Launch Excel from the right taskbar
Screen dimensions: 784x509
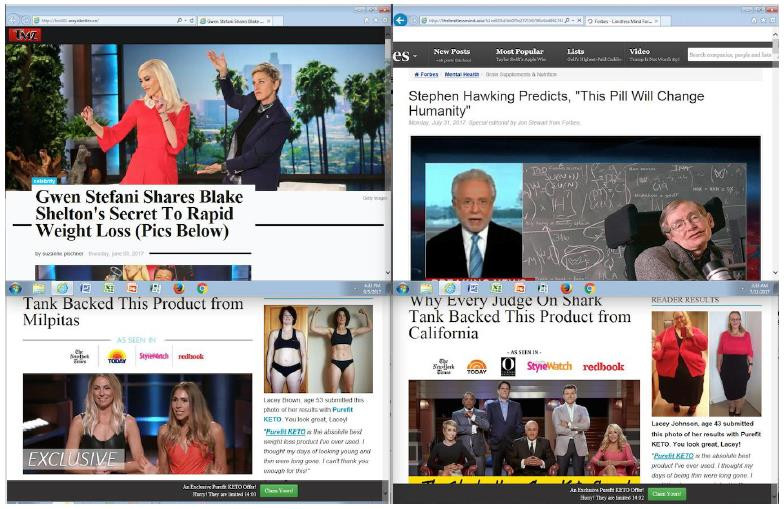[496, 288]
